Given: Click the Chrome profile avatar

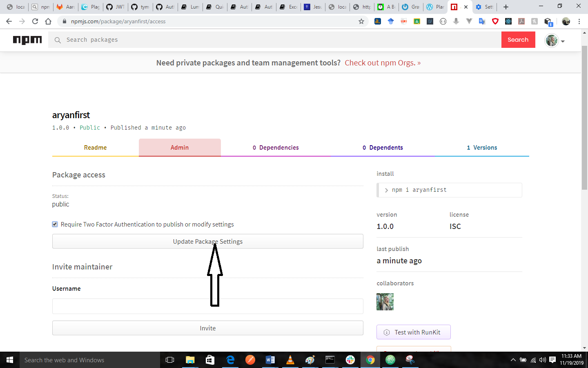Looking at the screenshot, I should tap(566, 21).
